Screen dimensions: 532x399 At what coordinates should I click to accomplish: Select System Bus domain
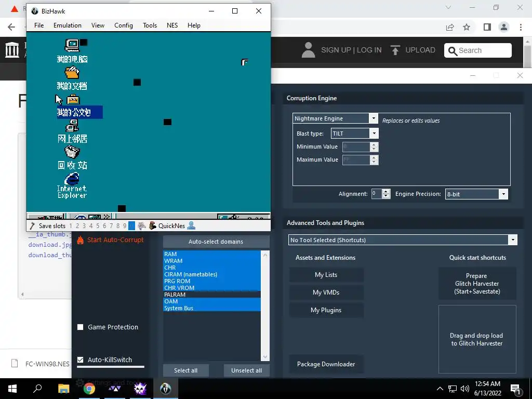click(212, 308)
